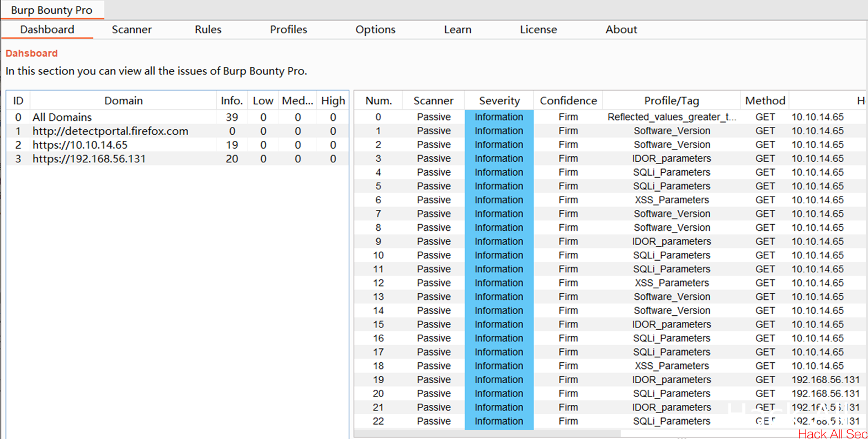Viewport: 868px width, 439px height.
Task: Sort by the Domain column header
Action: (x=123, y=101)
